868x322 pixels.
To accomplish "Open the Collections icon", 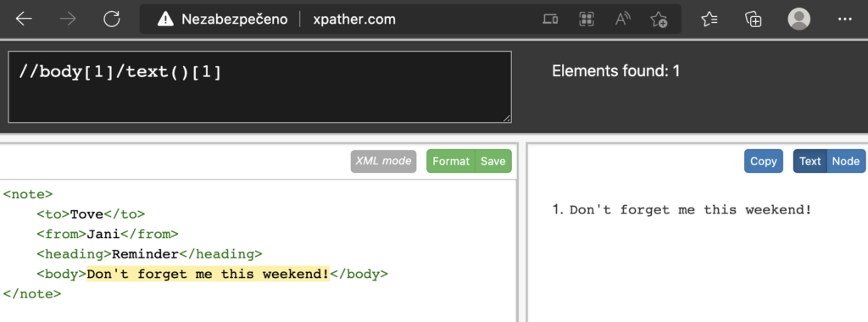I will pyautogui.click(x=754, y=20).
